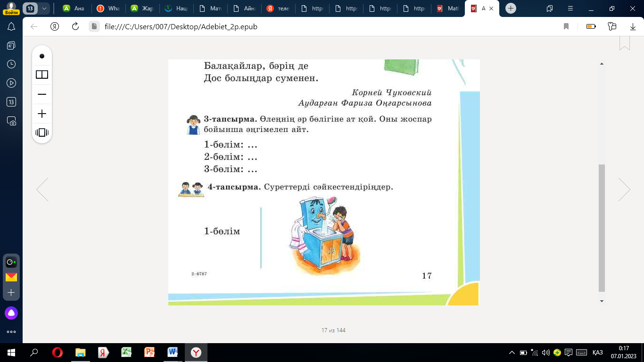Click the reader scrollbar up arrow
This screenshot has height=362, width=644.
pos(602,64)
